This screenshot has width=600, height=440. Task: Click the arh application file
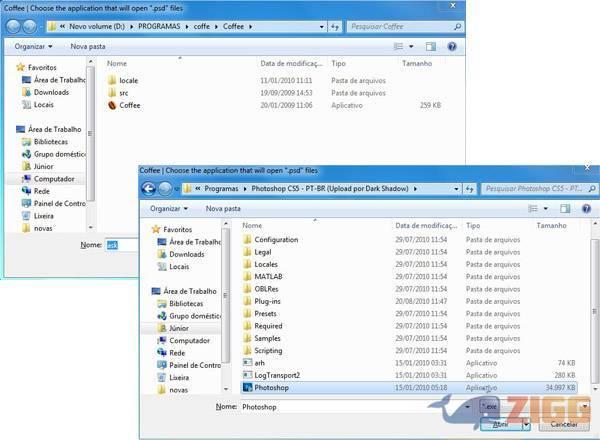pyautogui.click(x=261, y=362)
